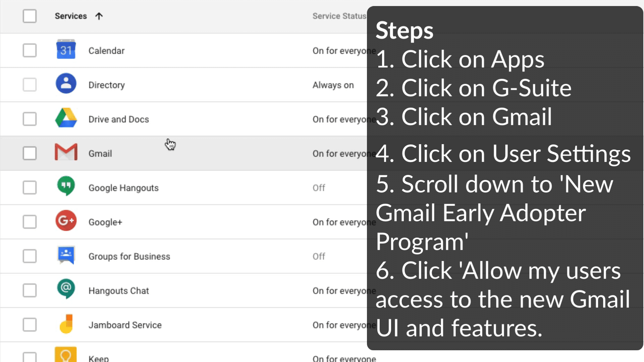Check the Calendar row checkbox
644x362 pixels.
[30, 50]
